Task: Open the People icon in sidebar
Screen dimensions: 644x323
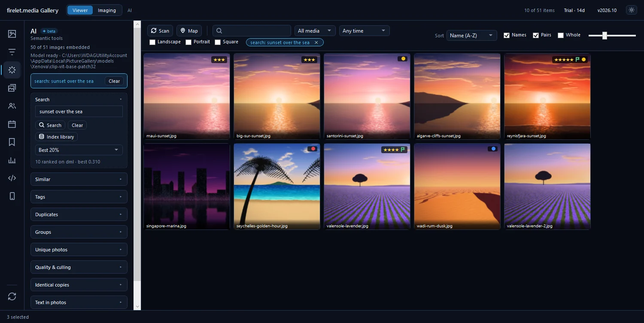Action: pyautogui.click(x=12, y=106)
